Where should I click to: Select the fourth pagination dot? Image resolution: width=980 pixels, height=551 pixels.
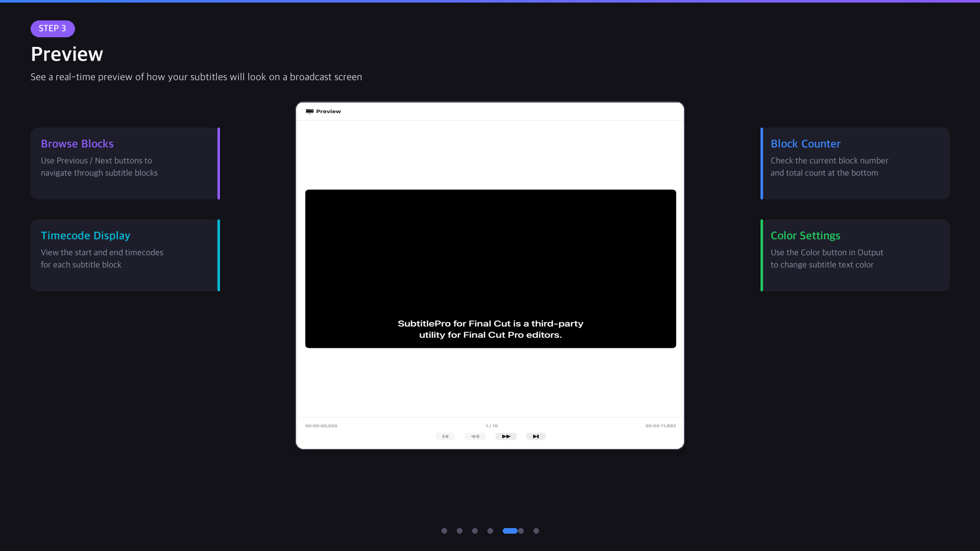pyautogui.click(x=490, y=531)
